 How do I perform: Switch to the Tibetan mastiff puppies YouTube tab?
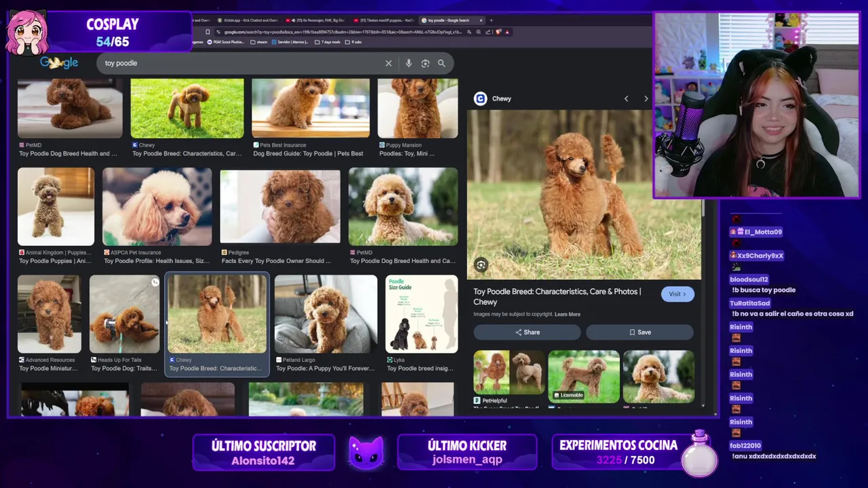[382, 20]
